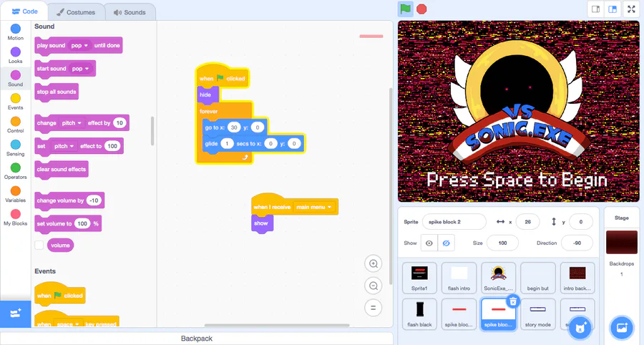Screen dimensions: 644x345
Task: Edit the sprite name field
Action: [x=454, y=222]
